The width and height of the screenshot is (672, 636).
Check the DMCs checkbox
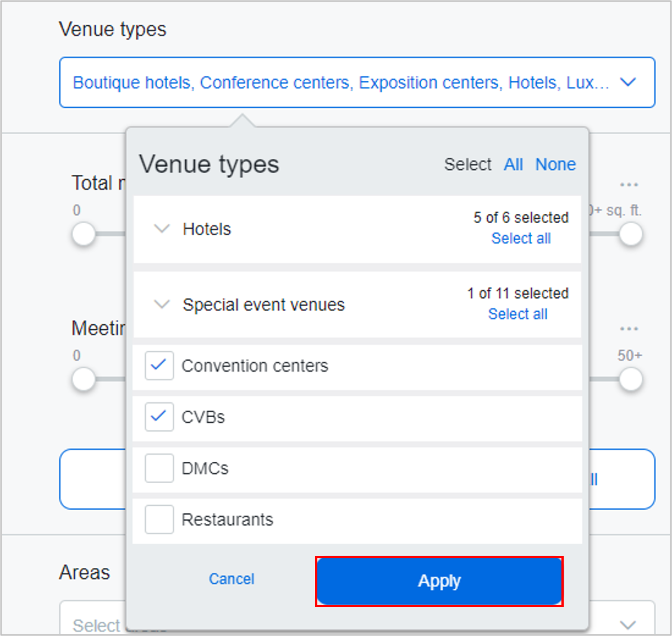(159, 468)
